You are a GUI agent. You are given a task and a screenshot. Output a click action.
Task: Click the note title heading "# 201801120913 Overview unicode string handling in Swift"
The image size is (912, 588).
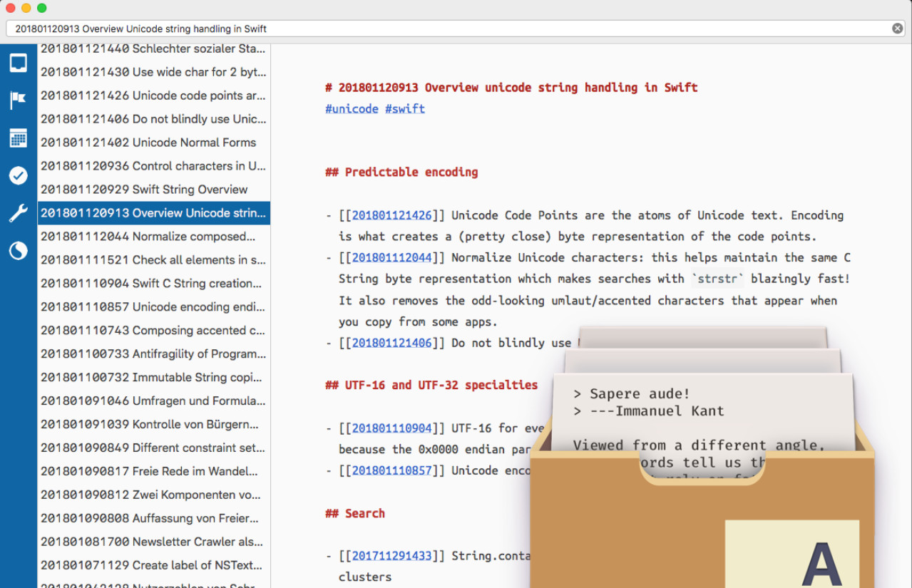click(x=511, y=88)
